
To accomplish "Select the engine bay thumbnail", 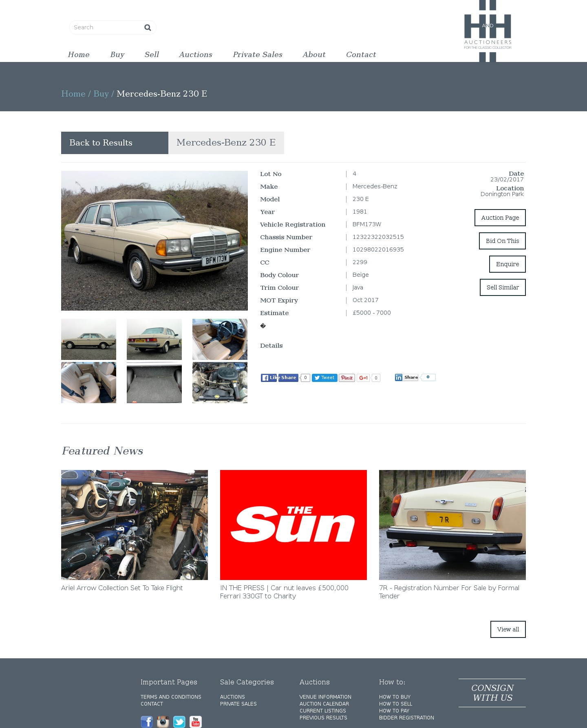I will [x=220, y=382].
